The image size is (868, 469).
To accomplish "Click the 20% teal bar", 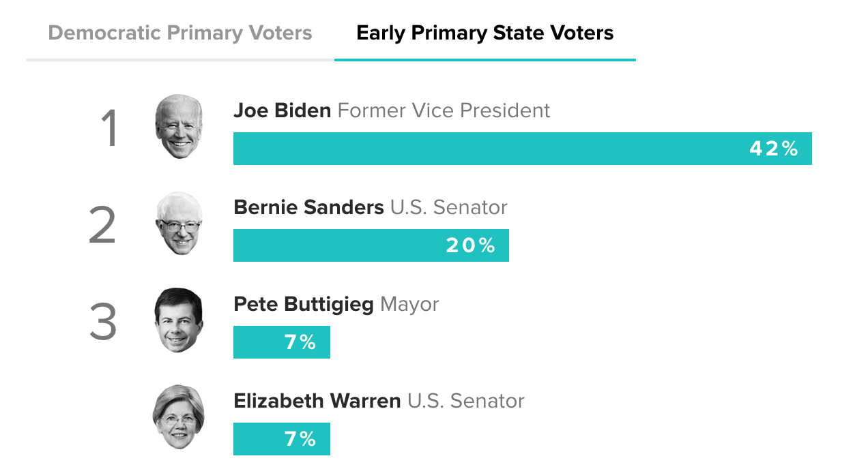I will (x=371, y=245).
